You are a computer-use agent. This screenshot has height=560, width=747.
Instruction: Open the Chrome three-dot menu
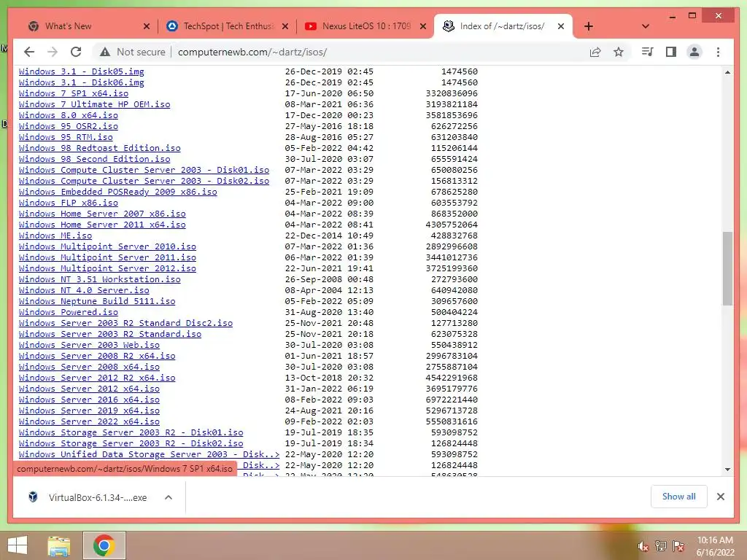click(718, 52)
